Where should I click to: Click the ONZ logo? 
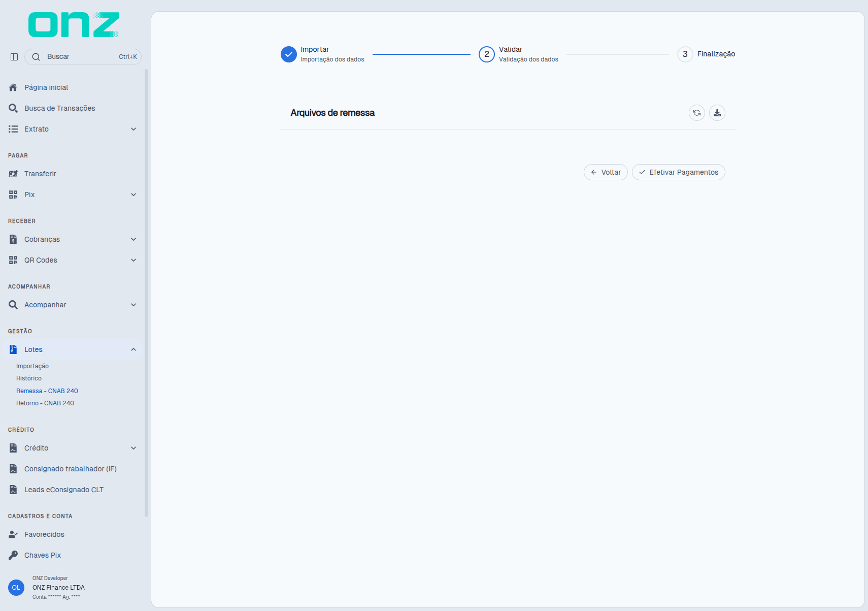tap(74, 25)
